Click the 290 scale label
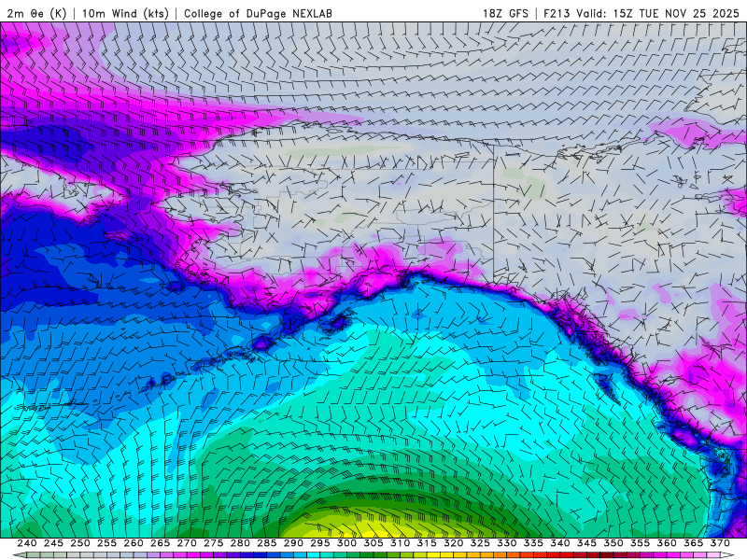747x560 pixels. pyautogui.click(x=293, y=543)
